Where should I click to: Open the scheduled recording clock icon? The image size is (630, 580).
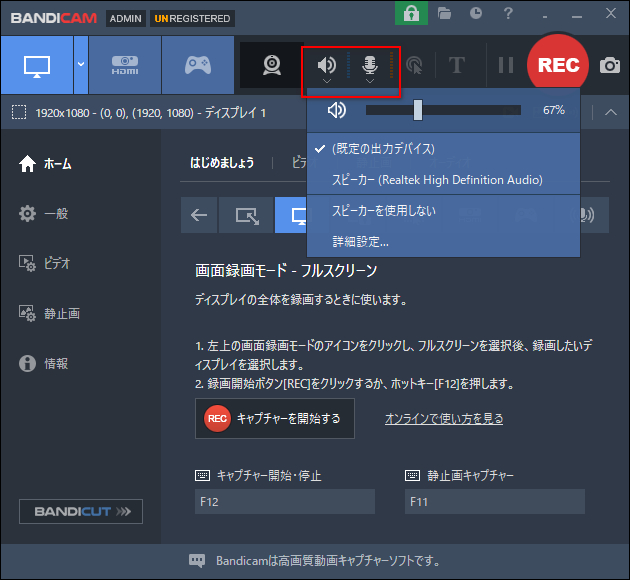[476, 13]
